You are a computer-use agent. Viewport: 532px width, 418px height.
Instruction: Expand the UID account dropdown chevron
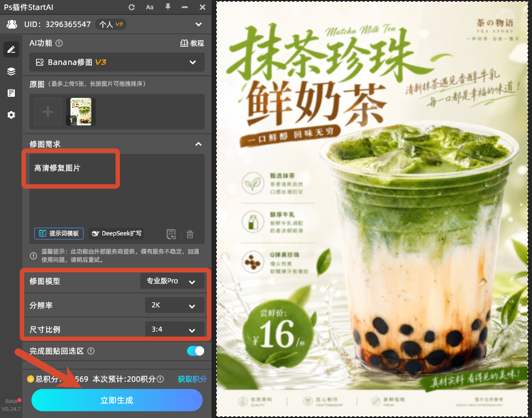point(199,24)
